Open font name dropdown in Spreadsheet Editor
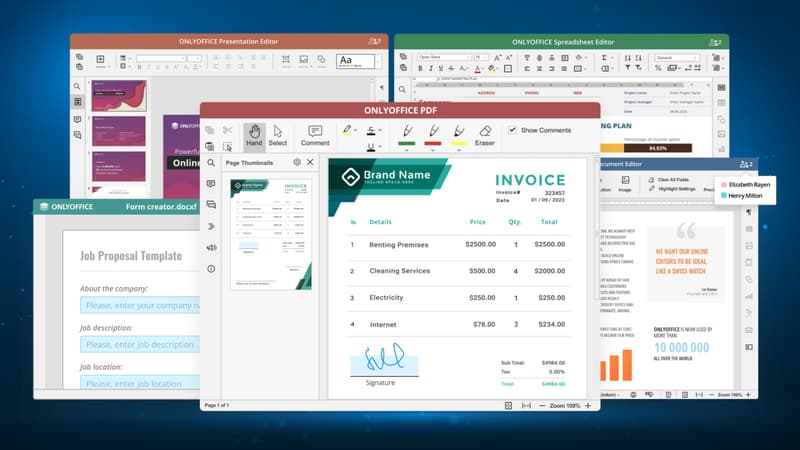The width and height of the screenshot is (800, 450). [444, 57]
